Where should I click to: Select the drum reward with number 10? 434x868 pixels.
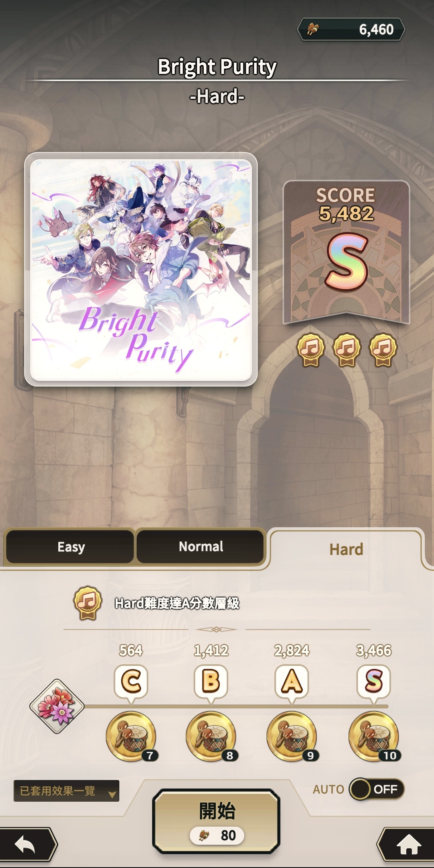[x=374, y=737]
